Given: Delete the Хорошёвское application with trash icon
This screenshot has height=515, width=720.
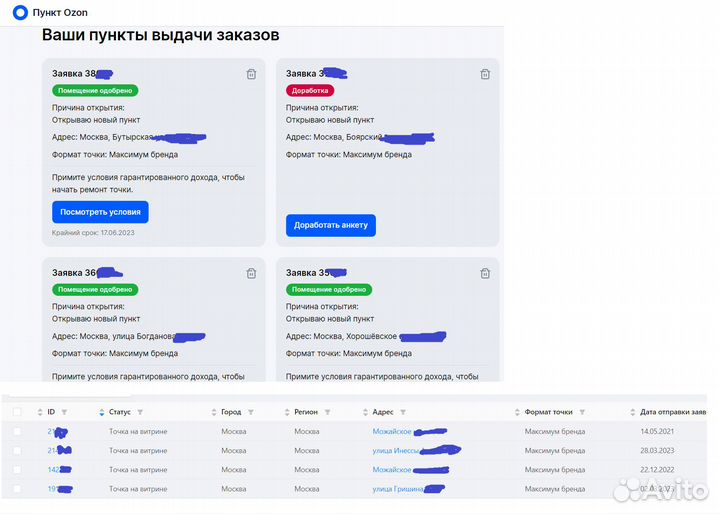Looking at the screenshot, I should [485, 273].
